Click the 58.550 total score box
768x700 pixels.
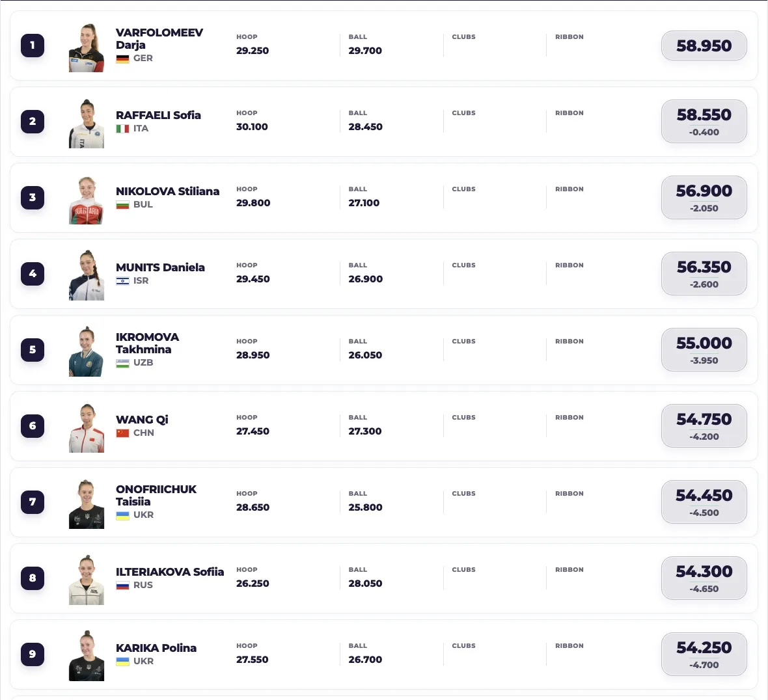[704, 122]
